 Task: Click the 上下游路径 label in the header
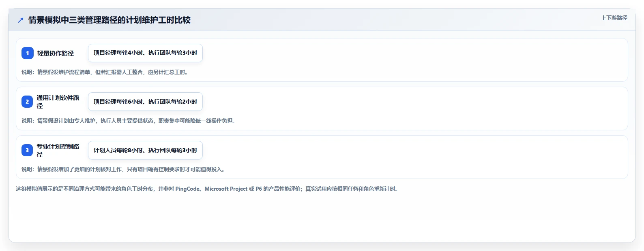(x=614, y=18)
